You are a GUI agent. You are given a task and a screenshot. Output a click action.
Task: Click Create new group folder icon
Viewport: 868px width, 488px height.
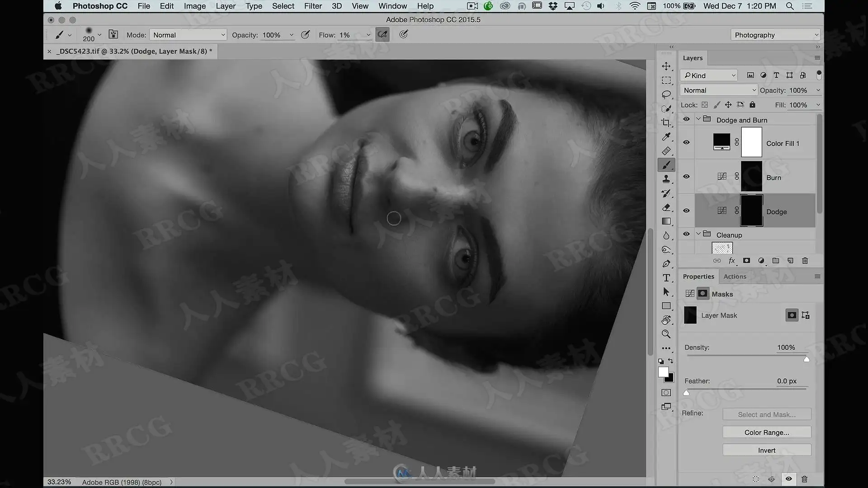776,261
